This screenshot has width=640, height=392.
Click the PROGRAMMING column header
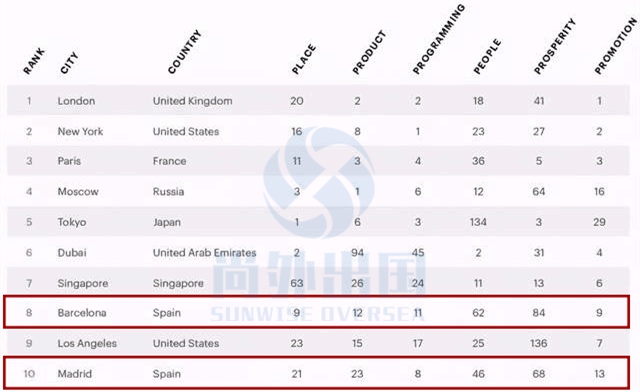coord(439,40)
